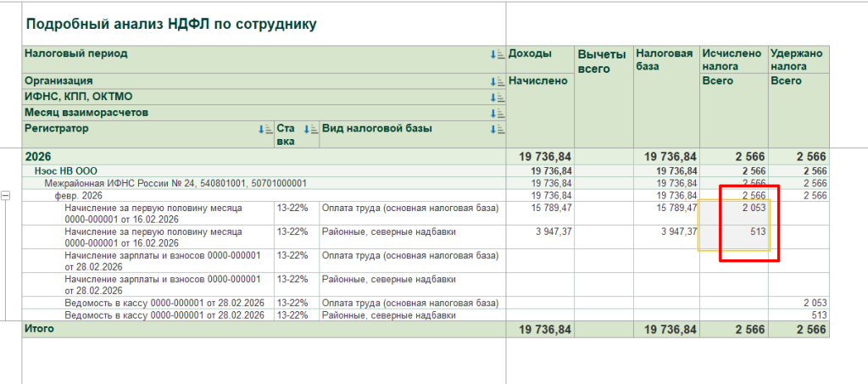Click the Доходы column header
Image resolution: width=868 pixels, height=384 pixels.
coord(530,53)
